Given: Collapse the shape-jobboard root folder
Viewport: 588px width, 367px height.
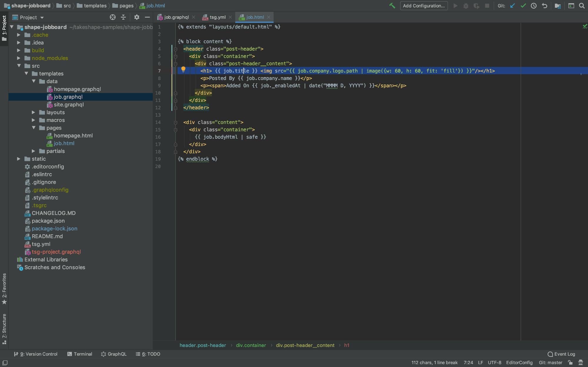Looking at the screenshot, I should pyautogui.click(x=12, y=27).
